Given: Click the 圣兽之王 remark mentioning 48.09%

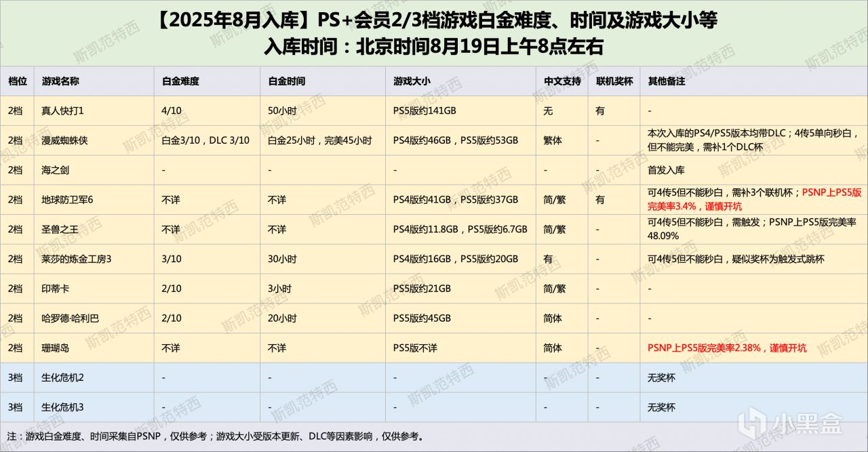Looking at the screenshot, I should [752, 229].
